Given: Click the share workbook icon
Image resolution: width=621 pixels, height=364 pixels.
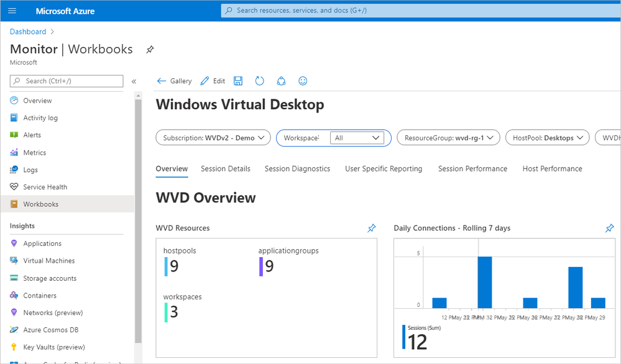Looking at the screenshot, I should click(x=281, y=81).
